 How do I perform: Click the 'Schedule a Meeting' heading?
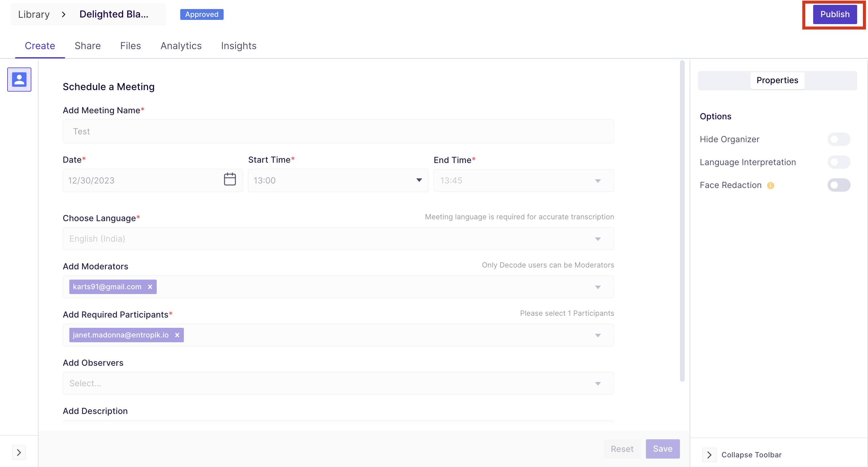tap(108, 87)
